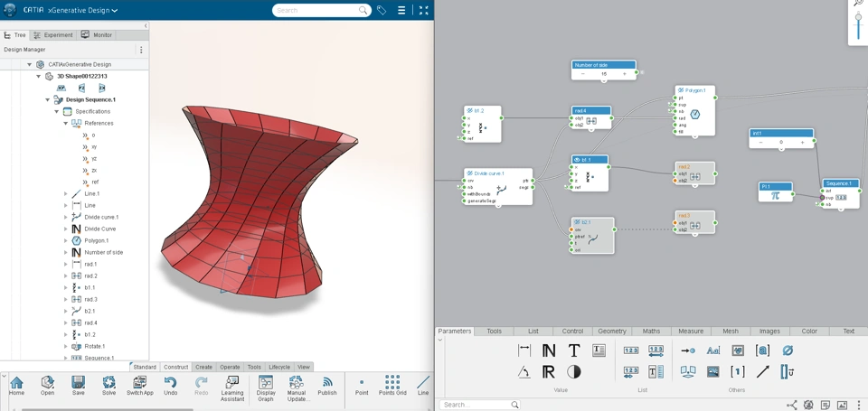Select the Point tool
Image resolution: width=868 pixels, height=411 pixels.
click(x=362, y=382)
